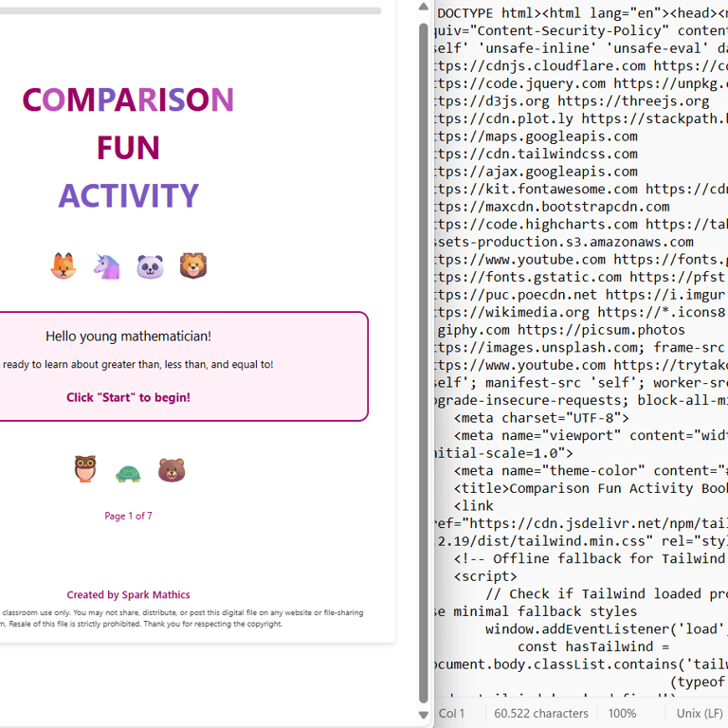Click the d3js.org URL line
The height and width of the screenshot is (728, 728).
[572, 101]
